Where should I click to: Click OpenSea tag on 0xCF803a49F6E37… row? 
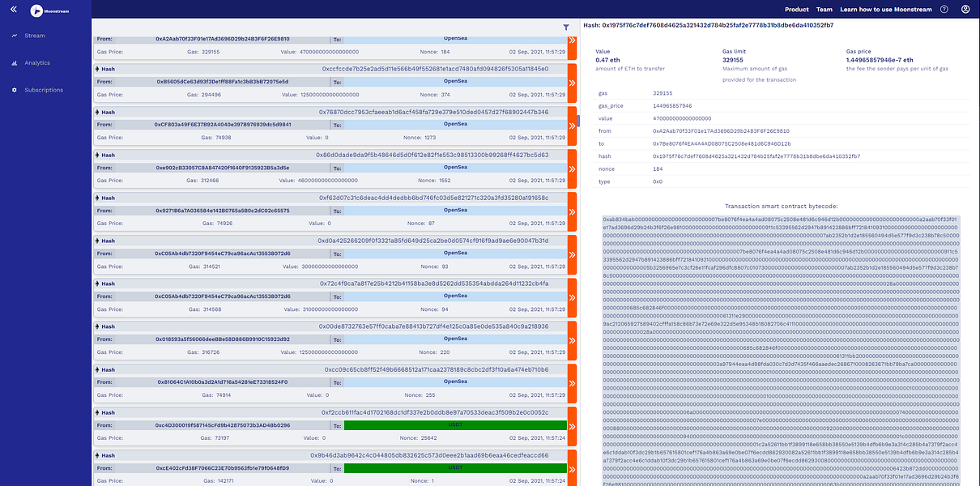[455, 125]
